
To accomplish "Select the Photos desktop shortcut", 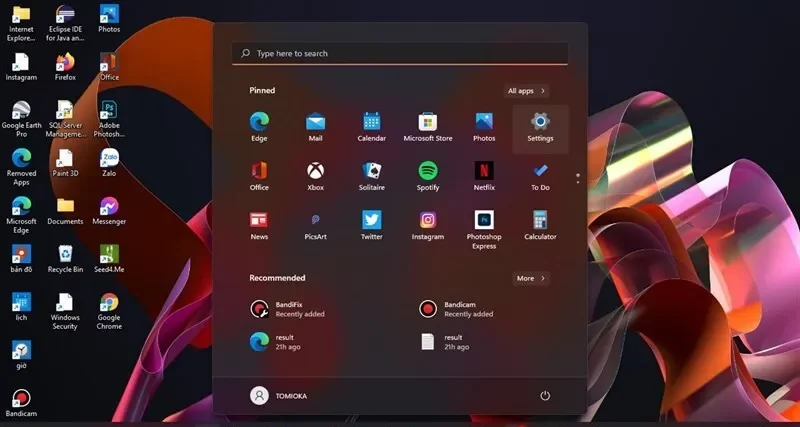I will coord(109,19).
